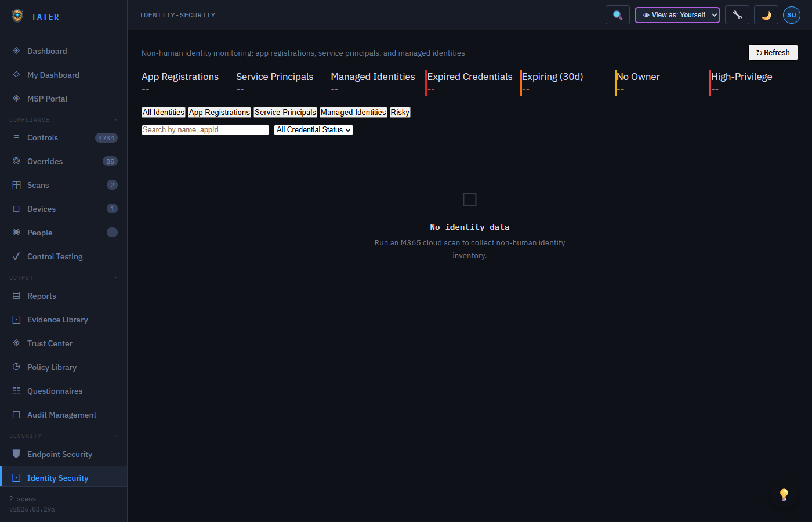Select the All Identities filter tab
Image resolution: width=812 pixels, height=522 pixels.
coord(164,113)
